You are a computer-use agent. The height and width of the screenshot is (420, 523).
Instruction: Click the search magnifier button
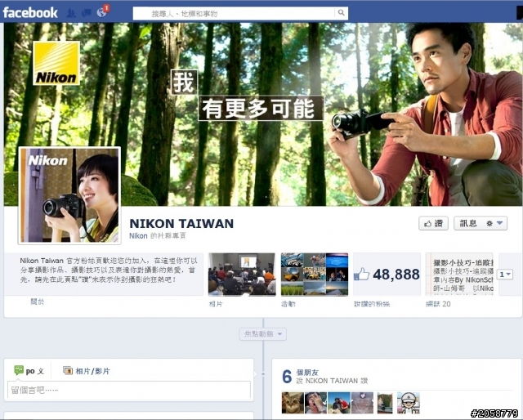tap(341, 13)
